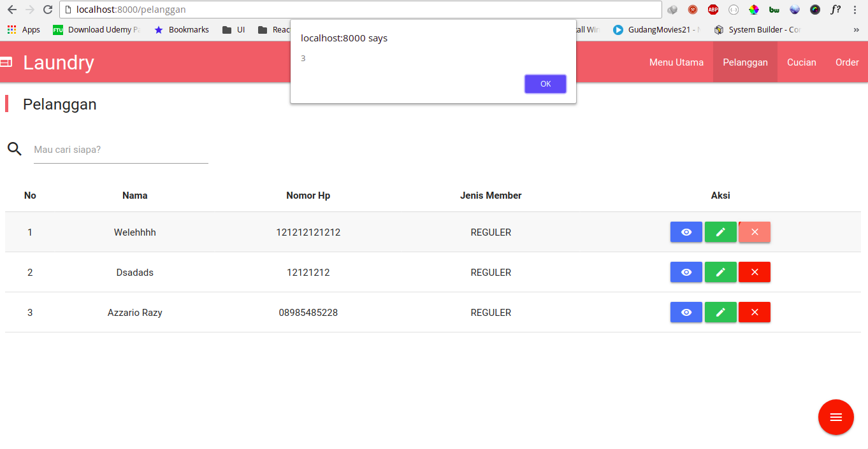Image resolution: width=868 pixels, height=449 pixels.
Task: Go back in browser history
Action: tap(12, 10)
